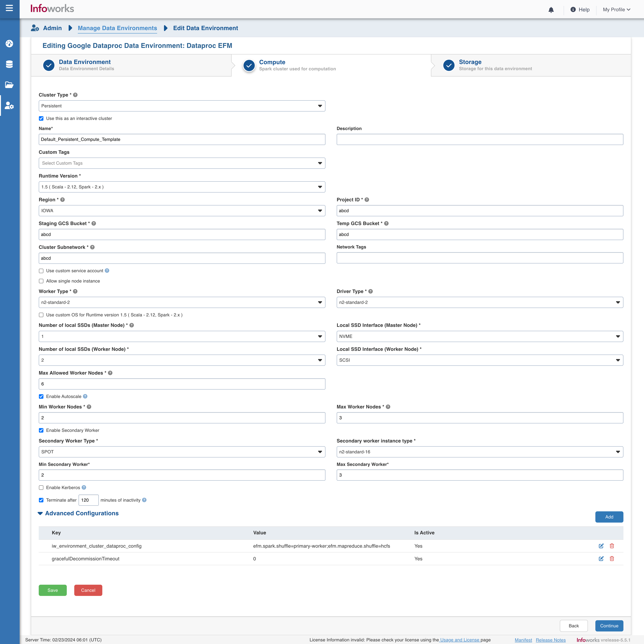This screenshot has width=644, height=644.
Task: Click the Driver Type help icon
Action: coord(370,292)
